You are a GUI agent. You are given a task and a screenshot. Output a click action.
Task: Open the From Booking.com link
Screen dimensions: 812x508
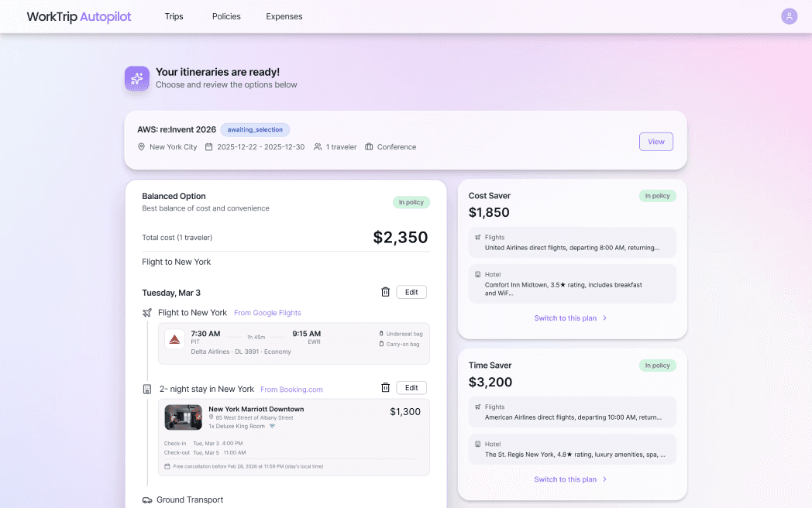291,390
